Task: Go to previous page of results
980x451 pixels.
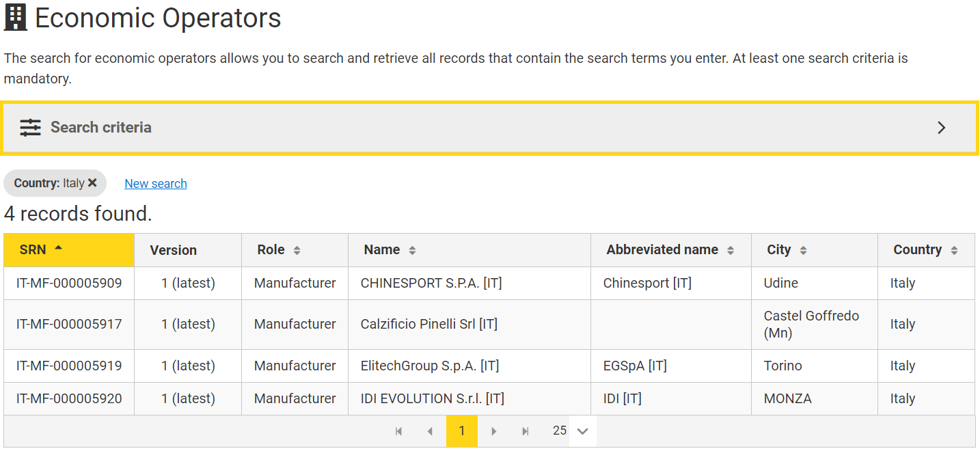Action: click(430, 431)
